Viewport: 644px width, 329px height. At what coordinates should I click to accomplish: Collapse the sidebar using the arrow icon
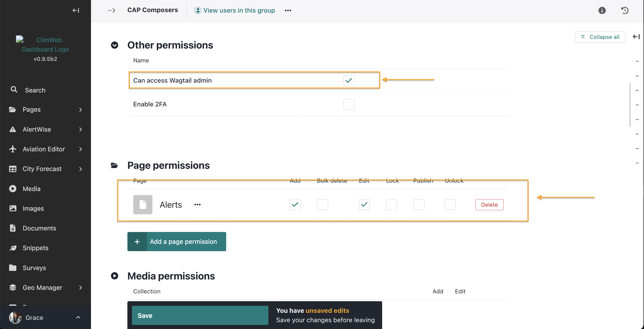[x=76, y=10]
